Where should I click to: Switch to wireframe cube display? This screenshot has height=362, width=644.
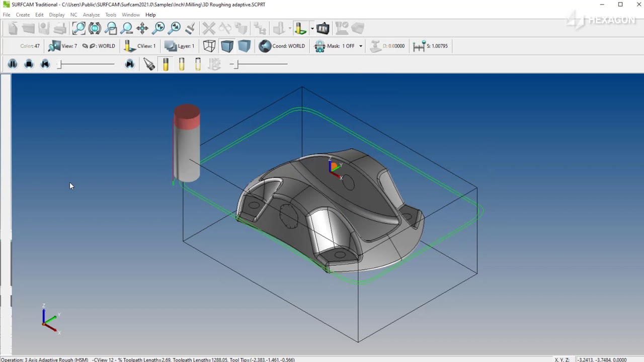pyautogui.click(x=209, y=46)
